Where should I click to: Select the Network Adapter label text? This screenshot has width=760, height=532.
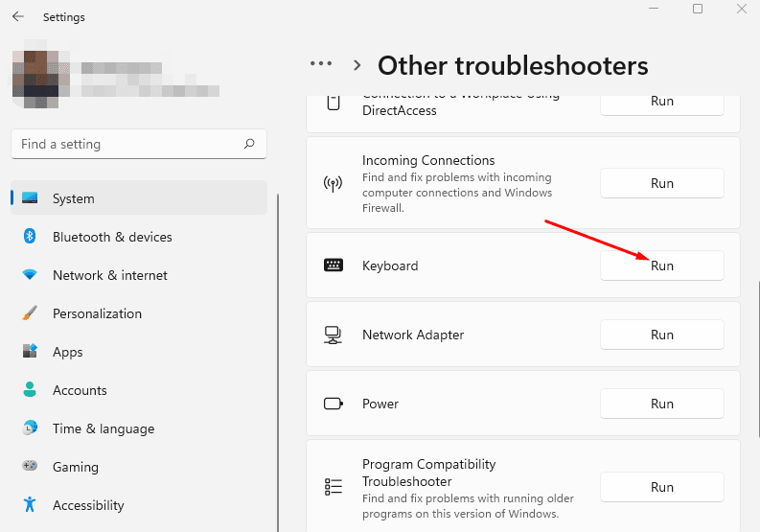tap(413, 335)
